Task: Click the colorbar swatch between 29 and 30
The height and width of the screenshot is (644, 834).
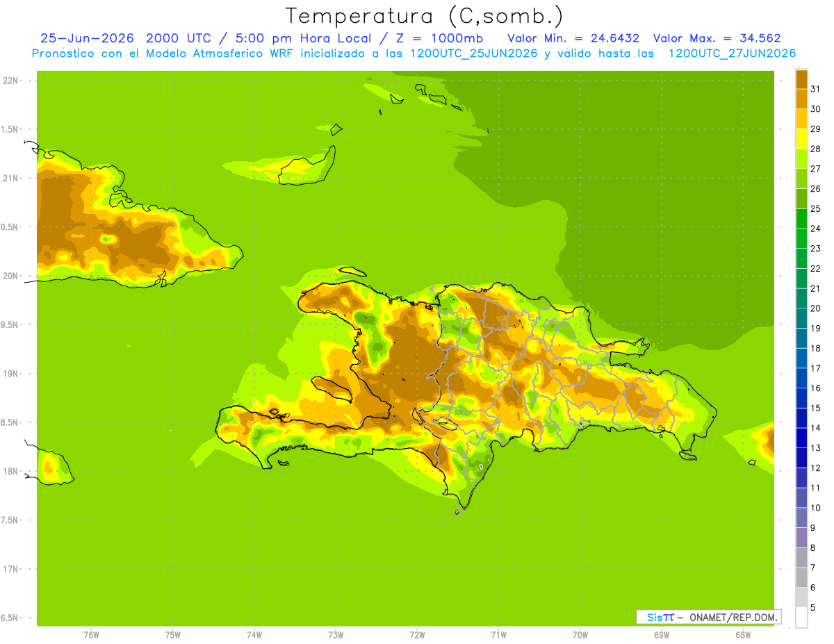Action: [801, 119]
